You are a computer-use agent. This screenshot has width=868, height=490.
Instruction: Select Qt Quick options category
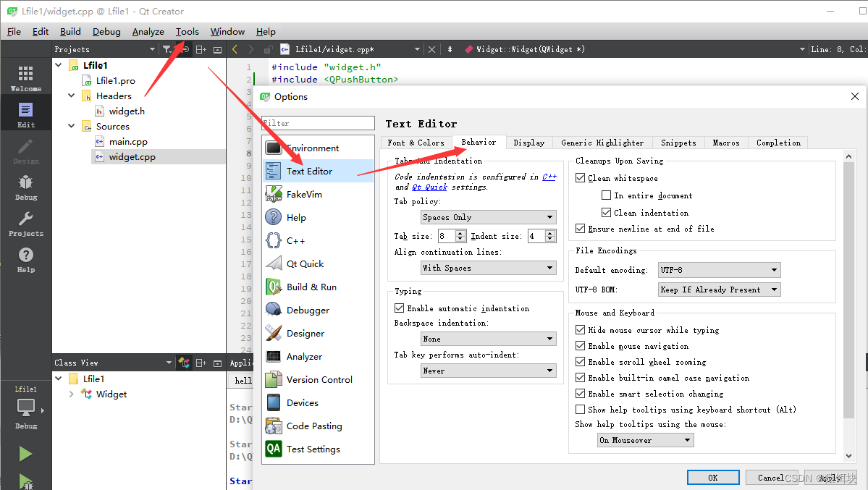pyautogui.click(x=319, y=264)
